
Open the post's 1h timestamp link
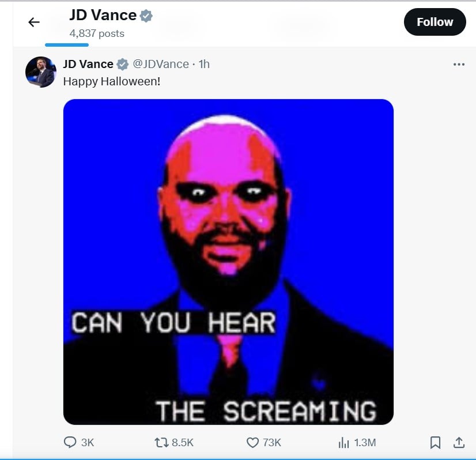pyautogui.click(x=204, y=64)
